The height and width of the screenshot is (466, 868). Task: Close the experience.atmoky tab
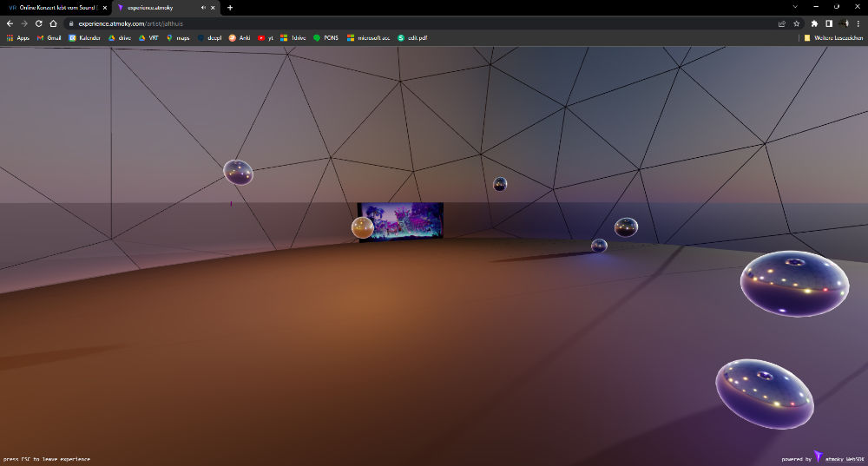[x=213, y=8]
